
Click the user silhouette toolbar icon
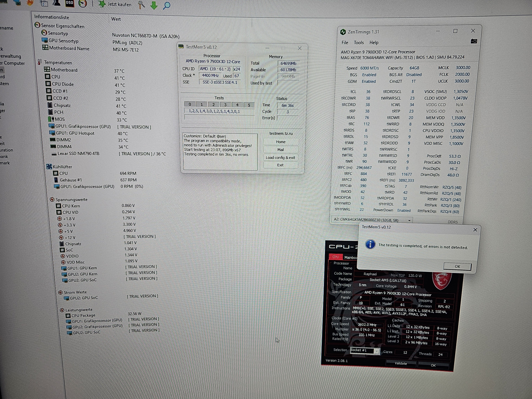point(57,3)
